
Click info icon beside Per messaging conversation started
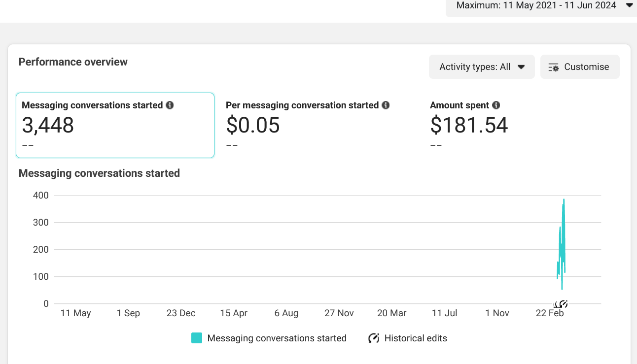click(x=386, y=105)
